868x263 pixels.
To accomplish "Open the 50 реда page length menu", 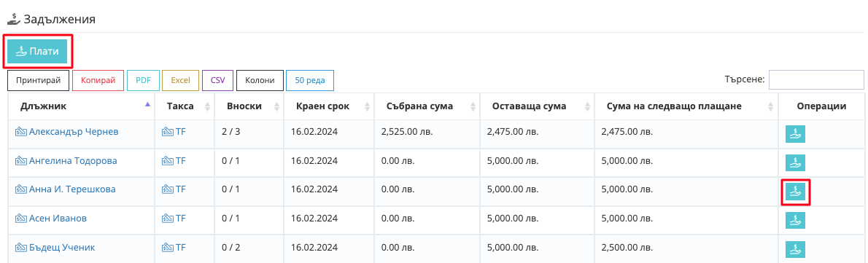I will (x=310, y=80).
